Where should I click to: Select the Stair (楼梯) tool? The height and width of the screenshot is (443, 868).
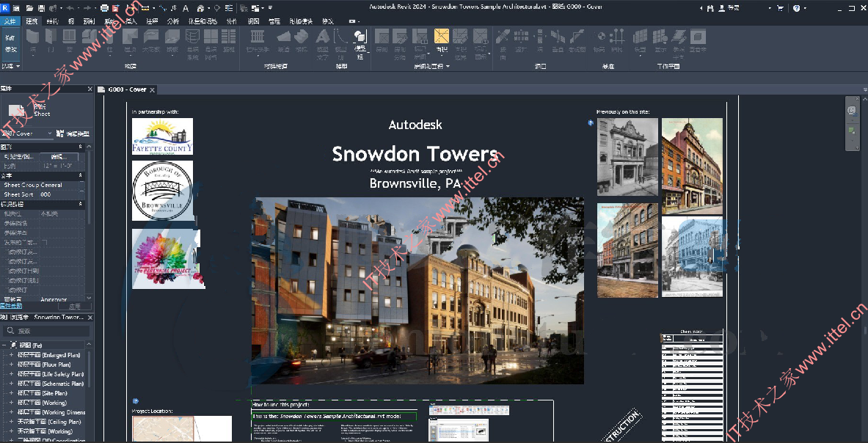(301, 42)
